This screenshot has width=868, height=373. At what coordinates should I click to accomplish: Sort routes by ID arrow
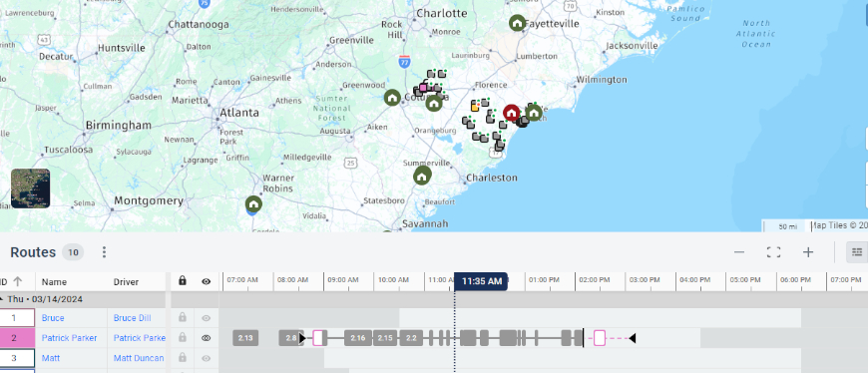click(x=18, y=281)
